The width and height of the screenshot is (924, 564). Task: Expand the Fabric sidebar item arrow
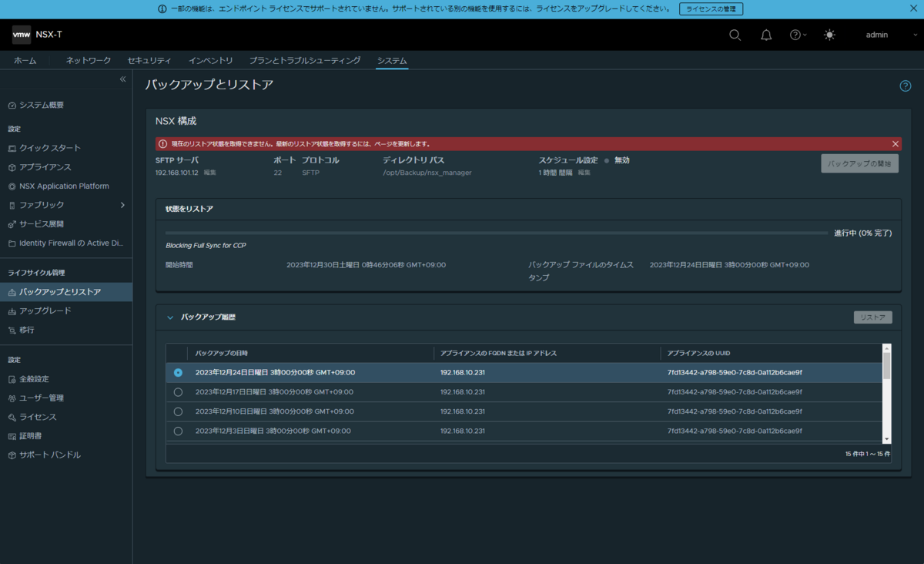[122, 205]
